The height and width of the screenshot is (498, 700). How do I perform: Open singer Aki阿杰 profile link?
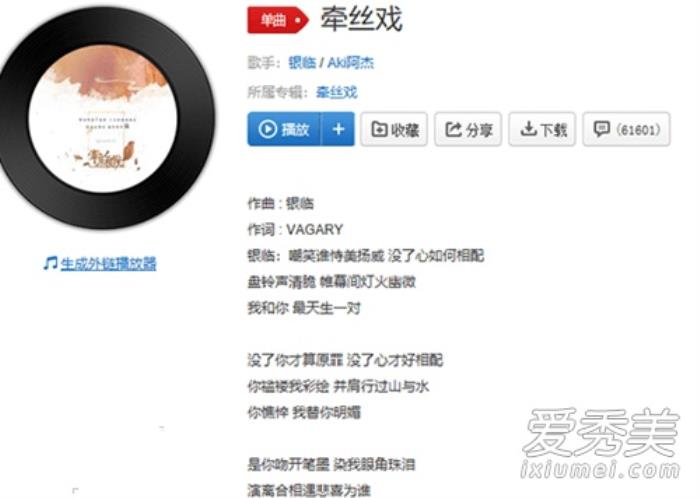pos(350,62)
